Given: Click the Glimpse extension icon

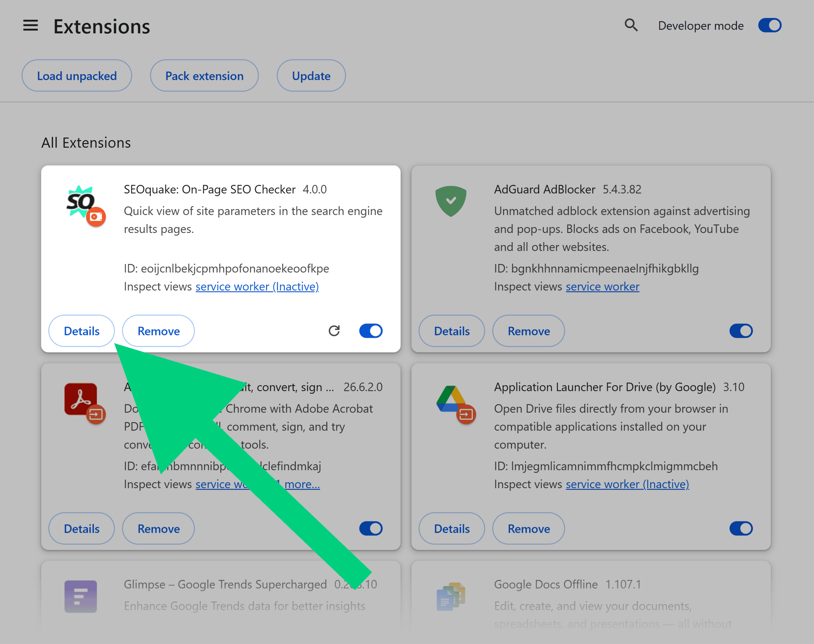Looking at the screenshot, I should tap(80, 596).
